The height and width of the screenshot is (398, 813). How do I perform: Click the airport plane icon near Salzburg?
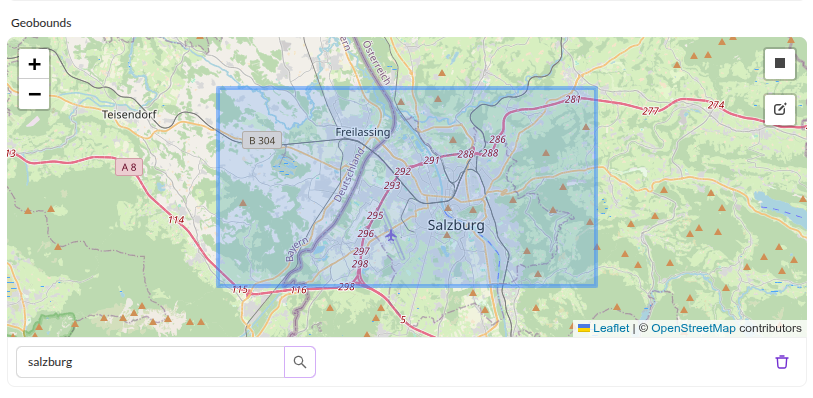pos(391,236)
